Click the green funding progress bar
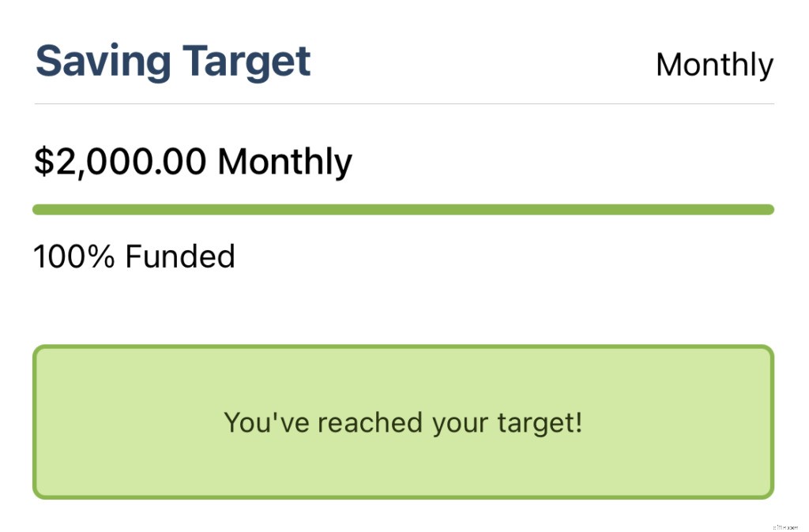The height and width of the screenshot is (532, 809). (403, 209)
